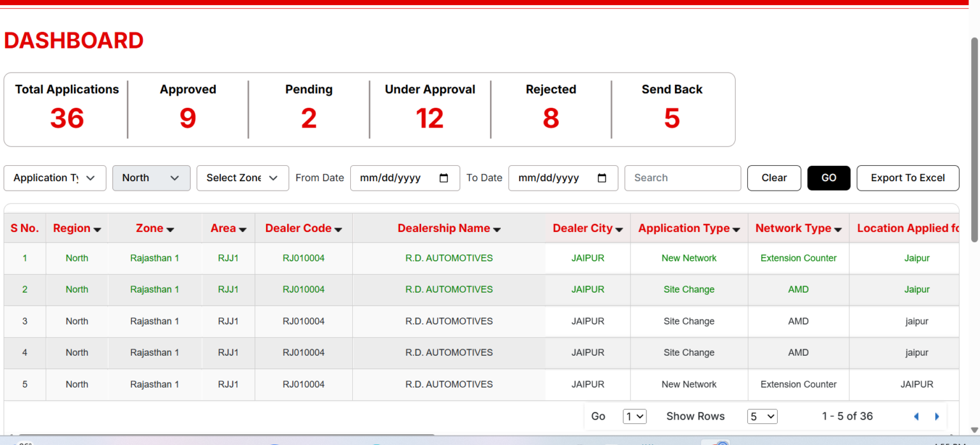The height and width of the screenshot is (445, 980).
Task: Click the DASHBOARD heading
Action: click(x=73, y=41)
